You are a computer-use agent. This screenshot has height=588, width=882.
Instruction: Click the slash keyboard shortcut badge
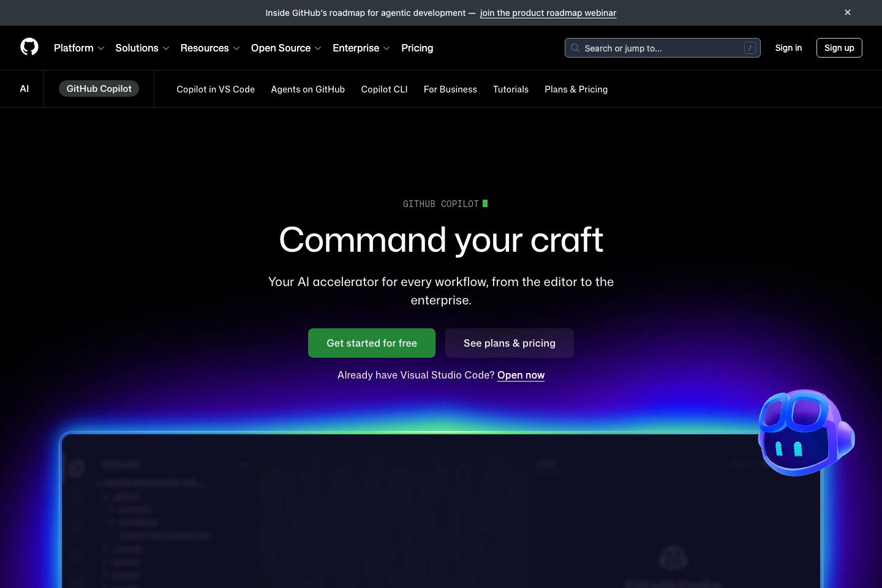tap(750, 47)
